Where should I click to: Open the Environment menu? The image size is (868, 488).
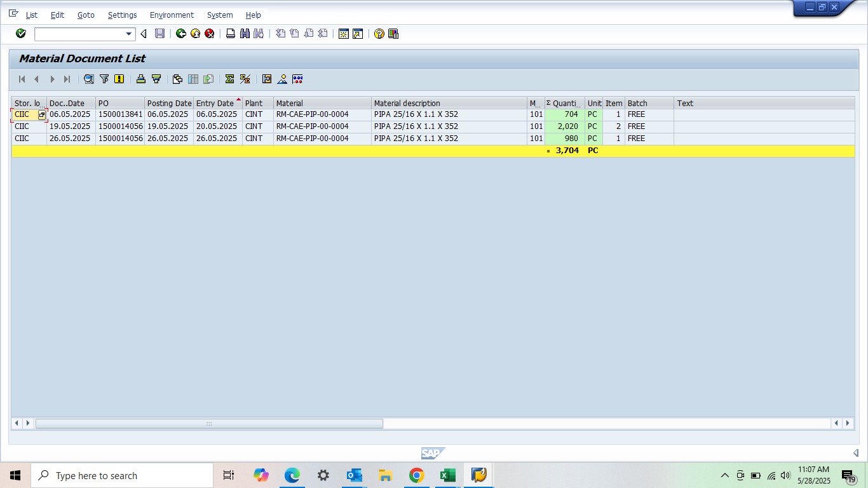click(x=172, y=15)
